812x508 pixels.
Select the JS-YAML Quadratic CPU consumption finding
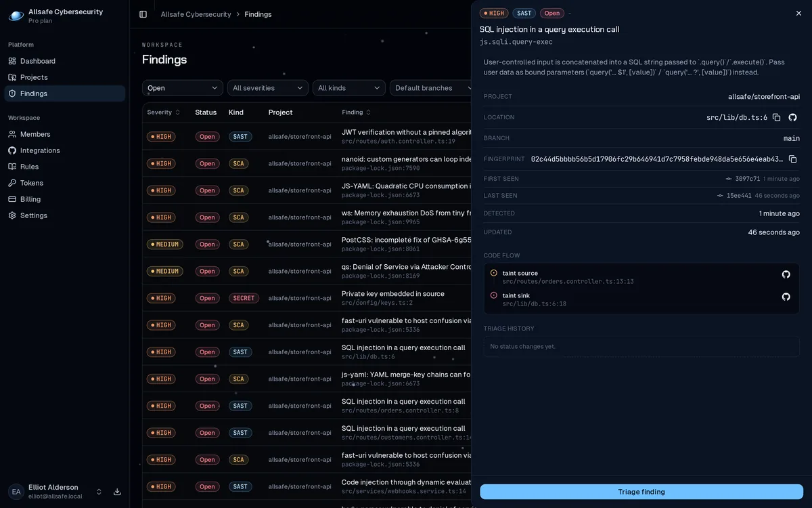(x=307, y=190)
